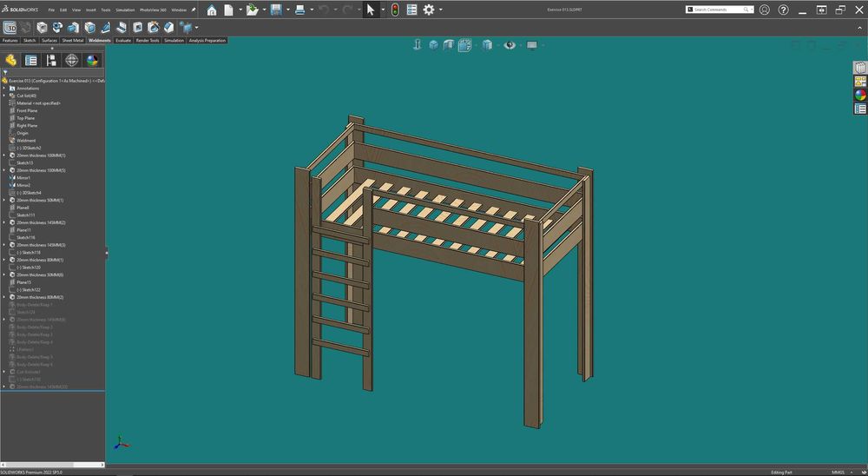Open the Insert menu
This screenshot has width=868, height=476.
pos(90,10)
